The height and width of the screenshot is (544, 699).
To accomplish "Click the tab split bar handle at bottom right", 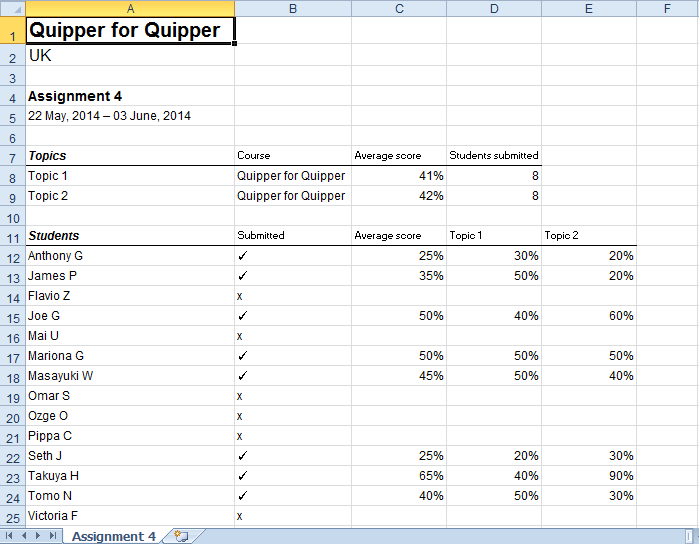I will [x=689, y=536].
